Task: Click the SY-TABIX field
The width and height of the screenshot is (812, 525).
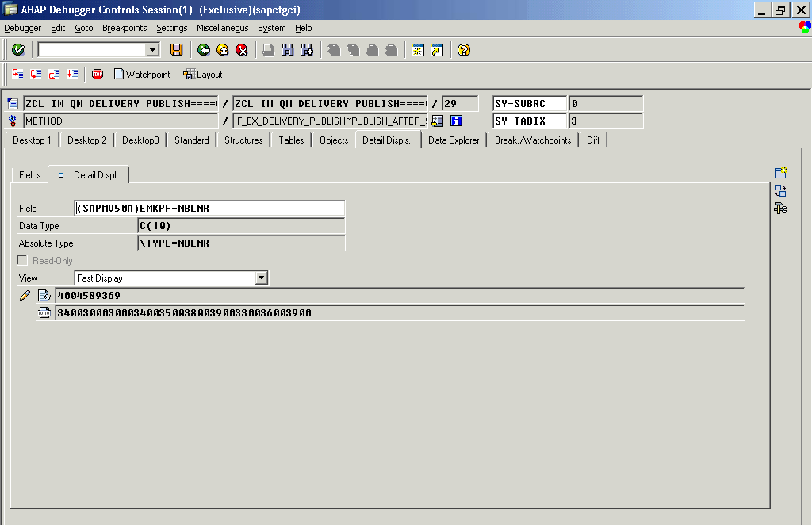Action: click(x=530, y=121)
